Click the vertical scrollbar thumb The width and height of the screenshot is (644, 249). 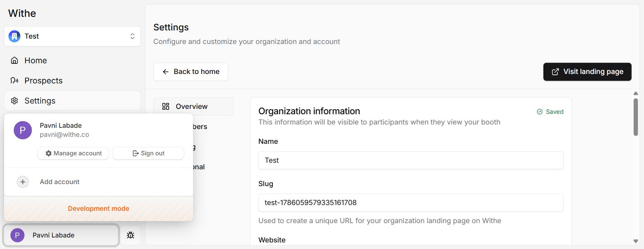coord(636,117)
